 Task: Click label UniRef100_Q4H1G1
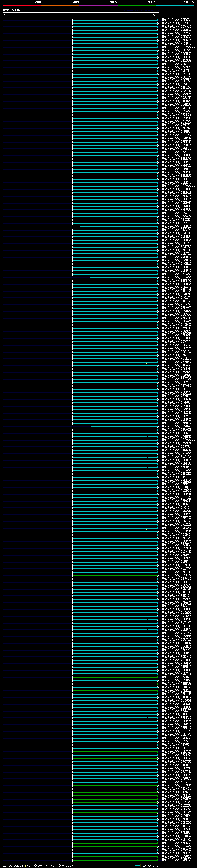[x=176, y=88]
